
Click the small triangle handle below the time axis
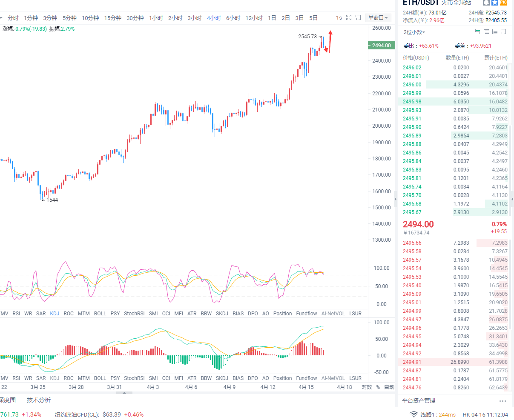tap(124, 393)
